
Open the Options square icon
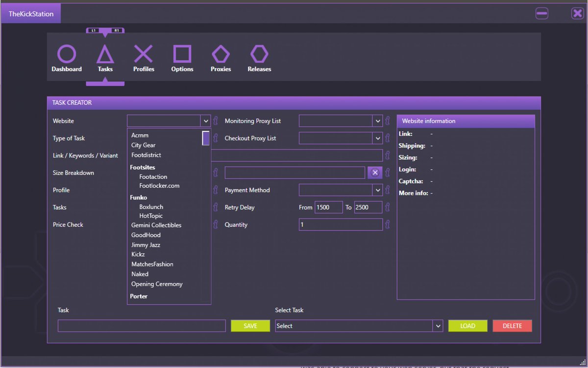click(182, 54)
